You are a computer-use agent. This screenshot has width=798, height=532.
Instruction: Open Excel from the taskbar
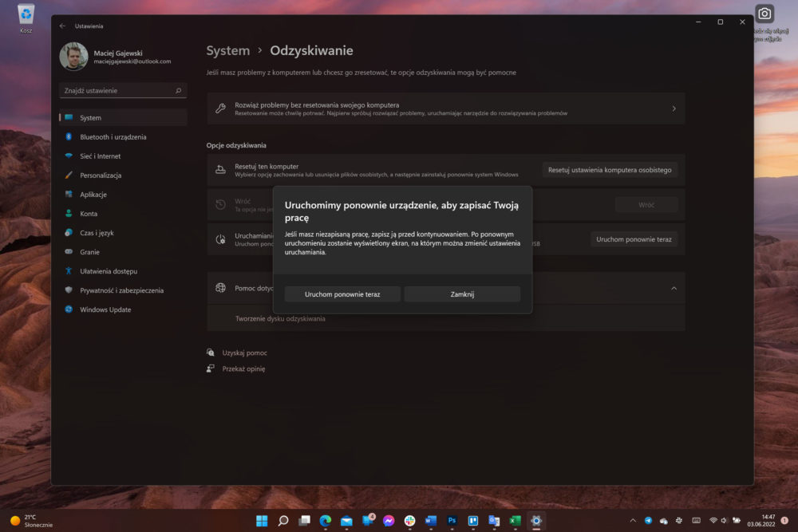pos(515,521)
